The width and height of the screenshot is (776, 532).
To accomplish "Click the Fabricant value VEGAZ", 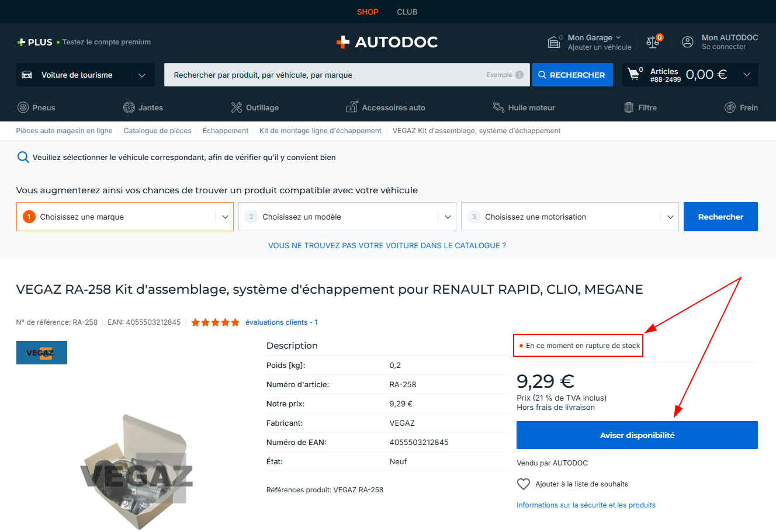I will pos(402,423).
